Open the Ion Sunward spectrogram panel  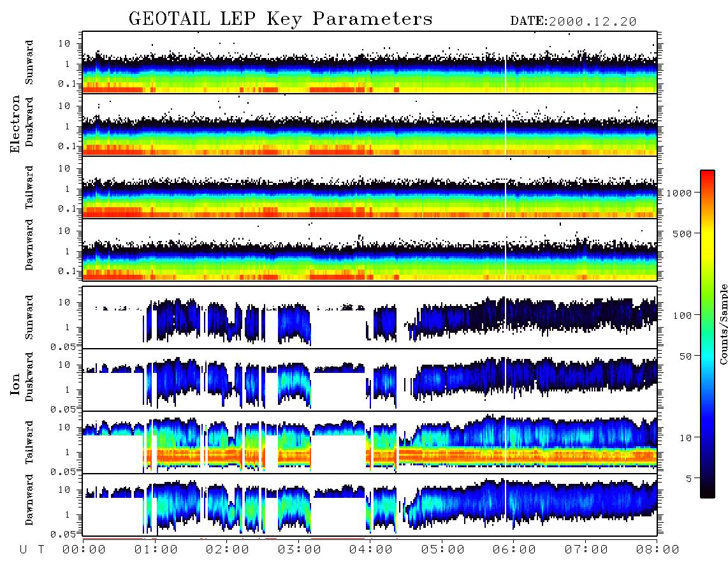pos(370,317)
